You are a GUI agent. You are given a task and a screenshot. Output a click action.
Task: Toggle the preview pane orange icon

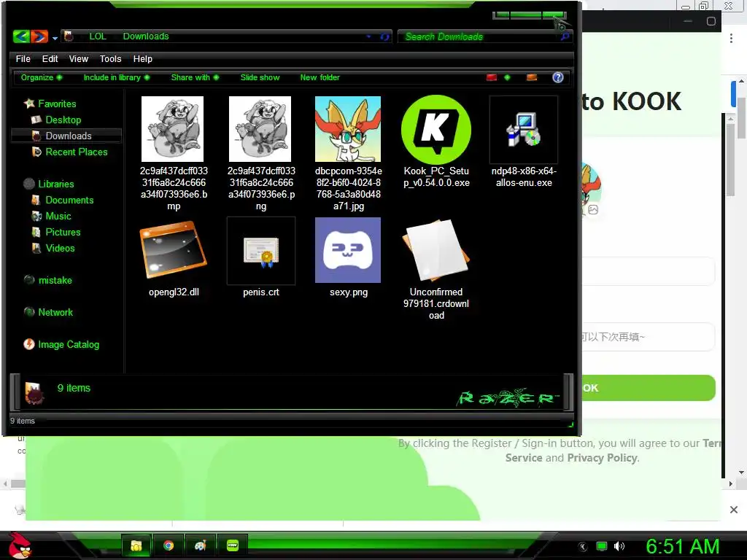click(x=532, y=77)
